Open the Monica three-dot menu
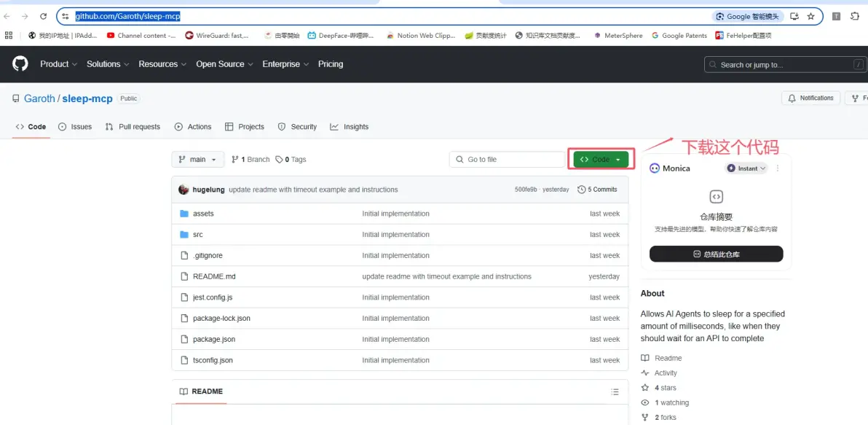The height and width of the screenshot is (425, 868). 778,168
